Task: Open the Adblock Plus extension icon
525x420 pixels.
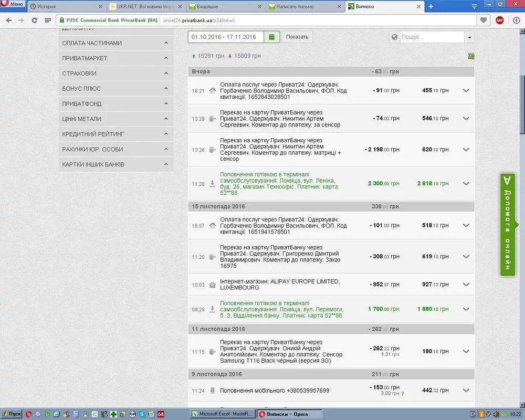Action: point(500,20)
